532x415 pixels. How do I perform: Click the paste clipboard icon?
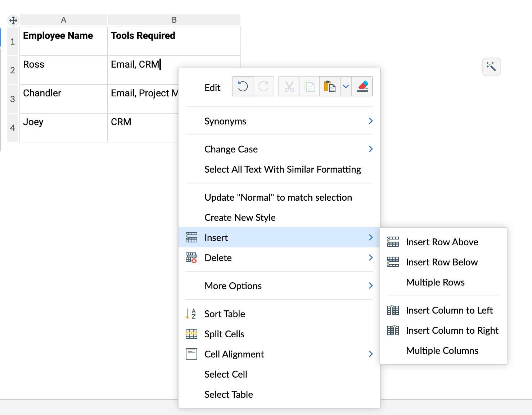pyautogui.click(x=329, y=87)
